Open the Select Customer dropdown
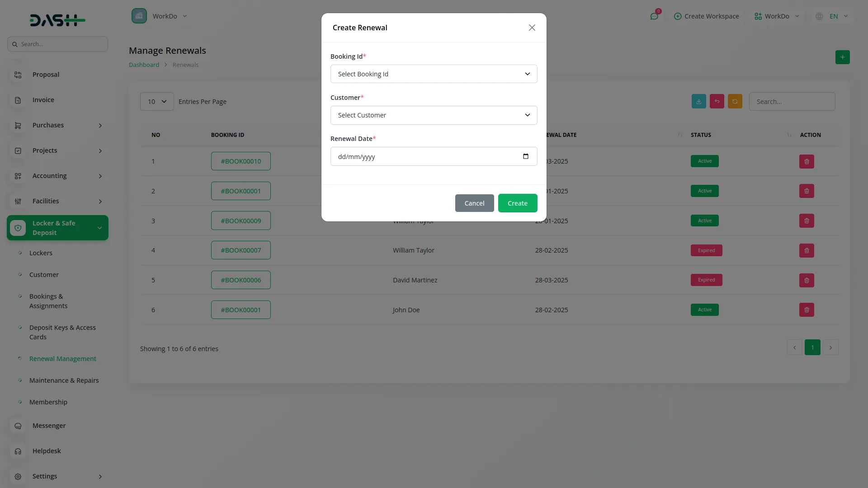This screenshot has width=868, height=488. click(434, 115)
